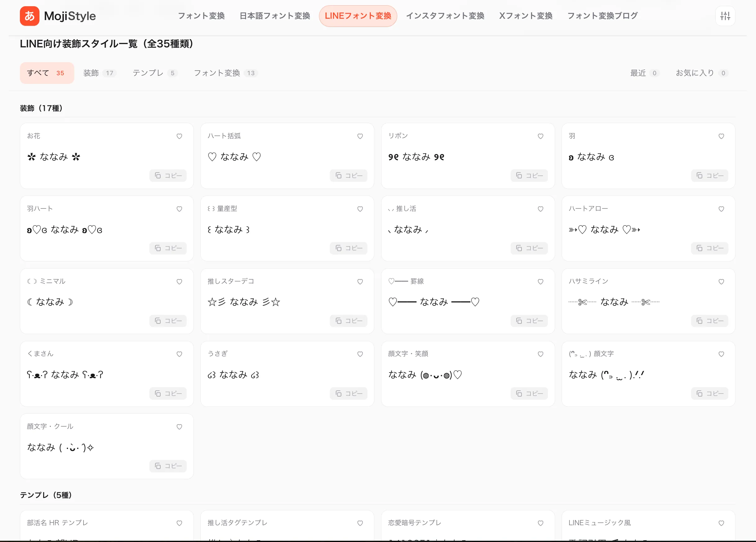The width and height of the screenshot is (756, 542).
Task: Toggle favorite heart on 羽 card
Action: [x=721, y=136]
